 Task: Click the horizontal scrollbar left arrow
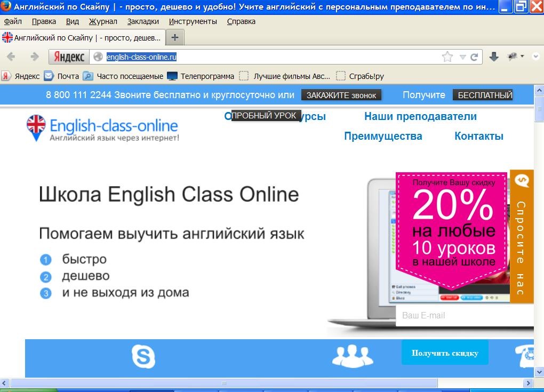point(4,383)
